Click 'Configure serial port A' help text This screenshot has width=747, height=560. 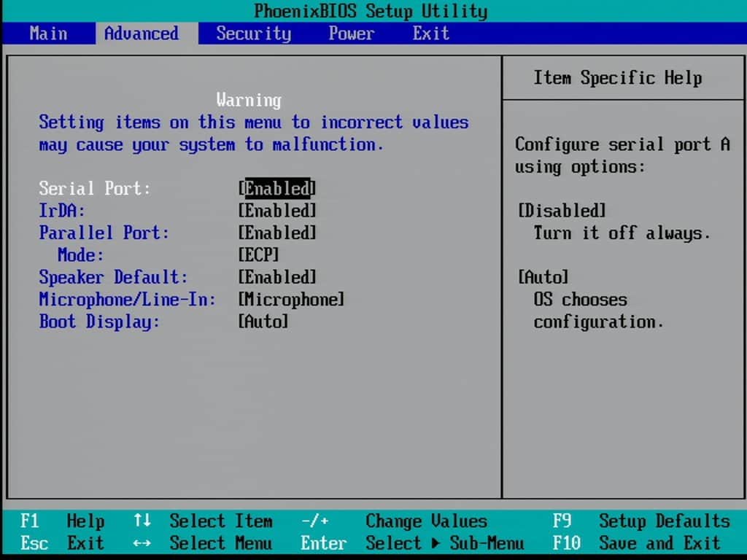(x=622, y=144)
